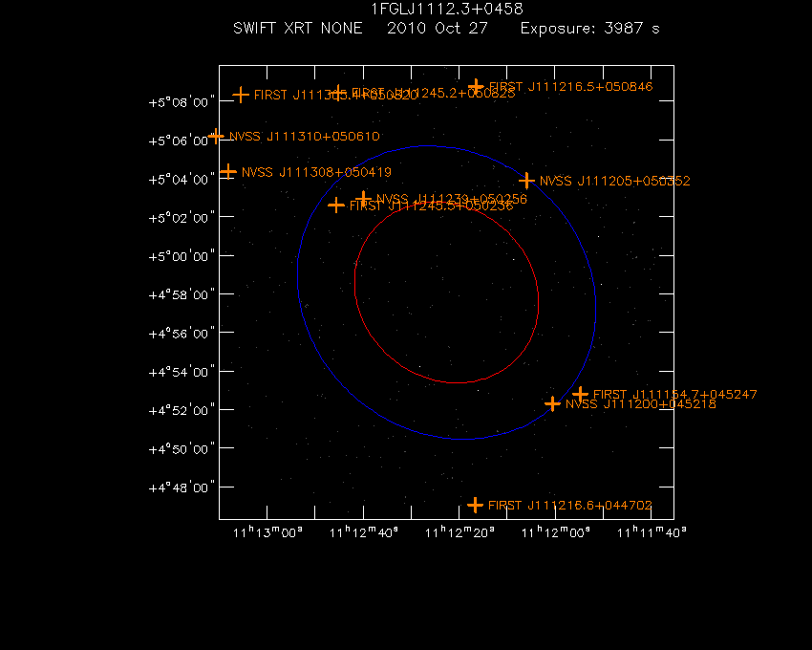Viewport: 812px width, 650px height.
Task: Click the declination label +4°58'00"
Action: 182,295
